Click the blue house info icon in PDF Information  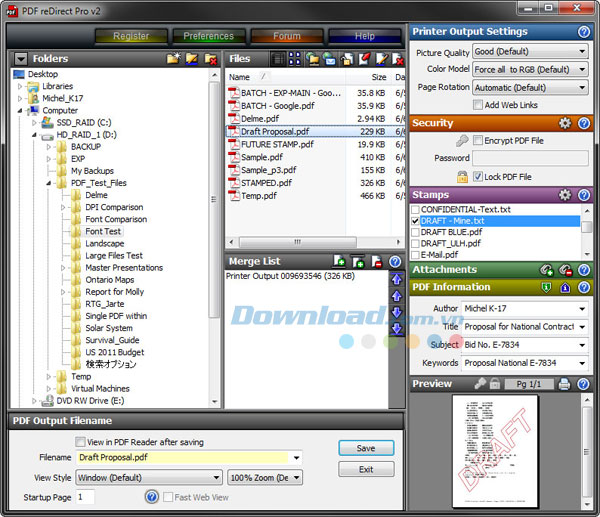point(565,287)
